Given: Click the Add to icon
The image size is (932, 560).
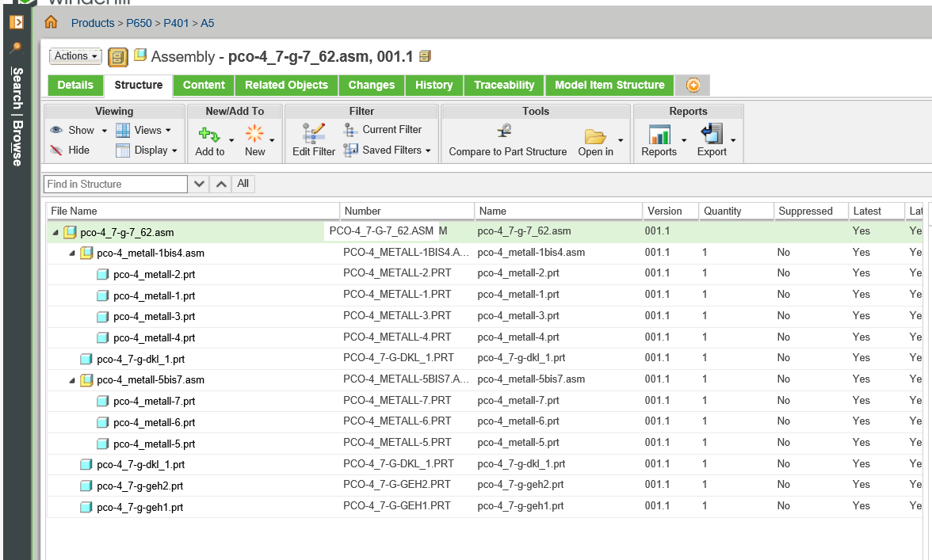Looking at the screenshot, I should point(209,134).
